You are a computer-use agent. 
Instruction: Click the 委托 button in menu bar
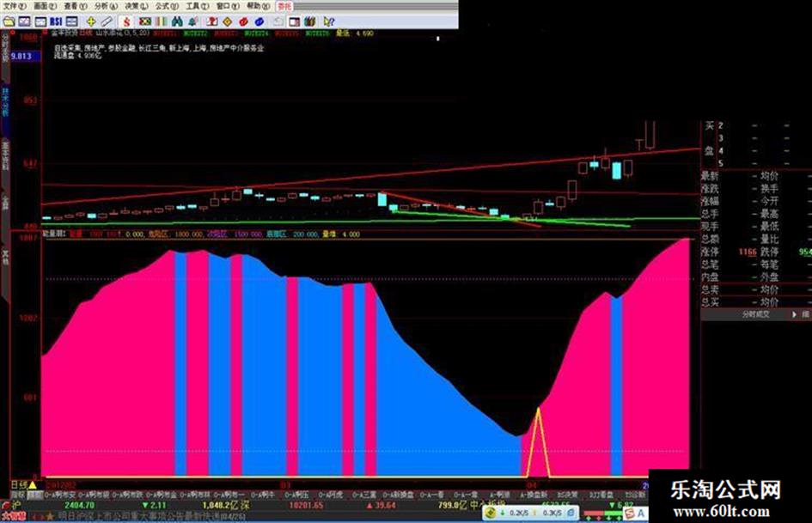[283, 5]
